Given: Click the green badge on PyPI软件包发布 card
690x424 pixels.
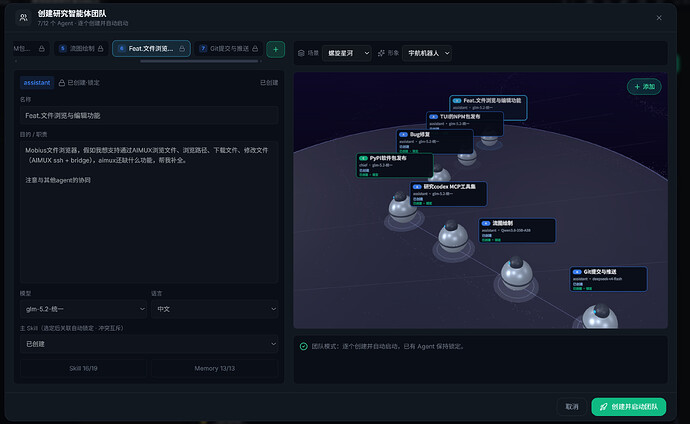Looking at the screenshot, I should (x=363, y=158).
